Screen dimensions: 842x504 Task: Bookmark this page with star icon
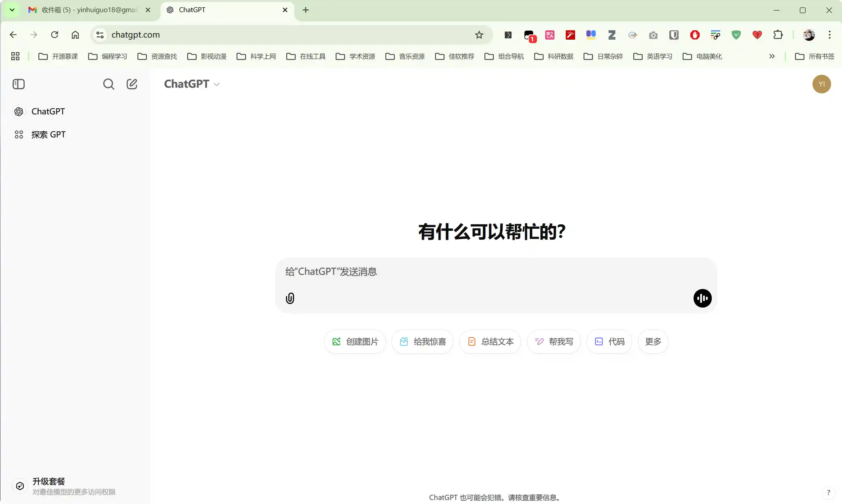click(479, 35)
